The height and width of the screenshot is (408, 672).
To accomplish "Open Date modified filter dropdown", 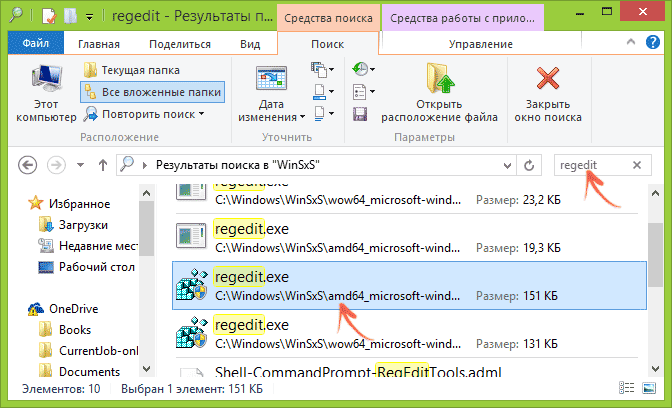I will (x=271, y=93).
